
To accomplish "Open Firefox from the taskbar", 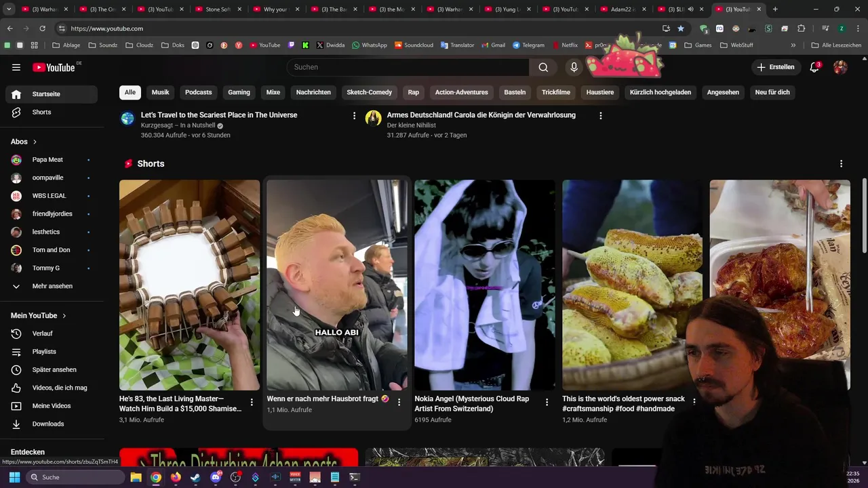I will [x=176, y=477].
